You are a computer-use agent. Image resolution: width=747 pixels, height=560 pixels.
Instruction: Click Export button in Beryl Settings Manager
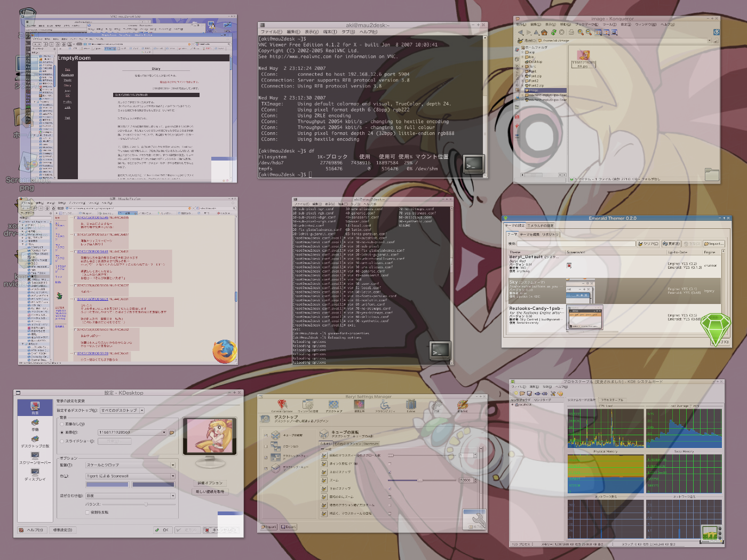tap(288, 527)
